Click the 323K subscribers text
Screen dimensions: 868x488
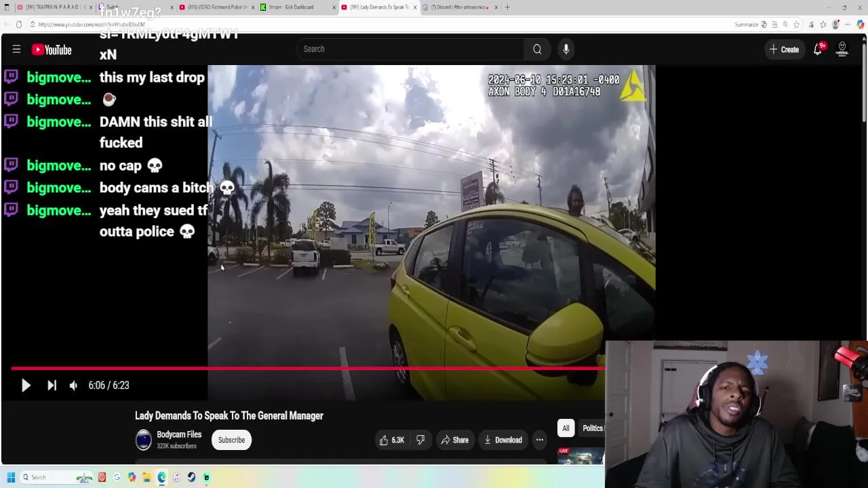176,446
